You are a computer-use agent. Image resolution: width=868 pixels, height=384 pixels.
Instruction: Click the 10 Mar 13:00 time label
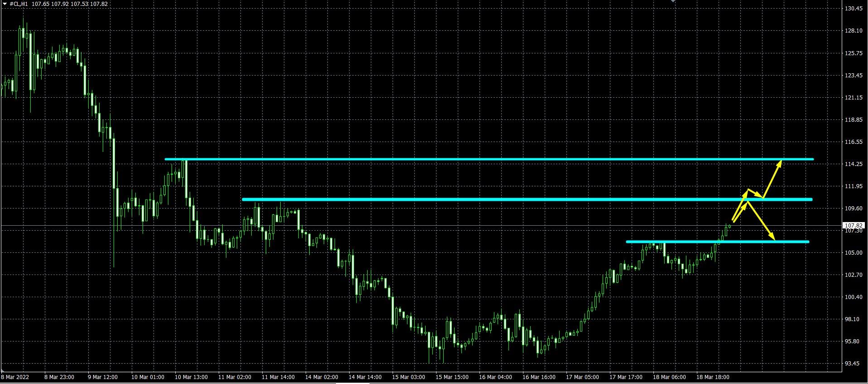pos(191,377)
